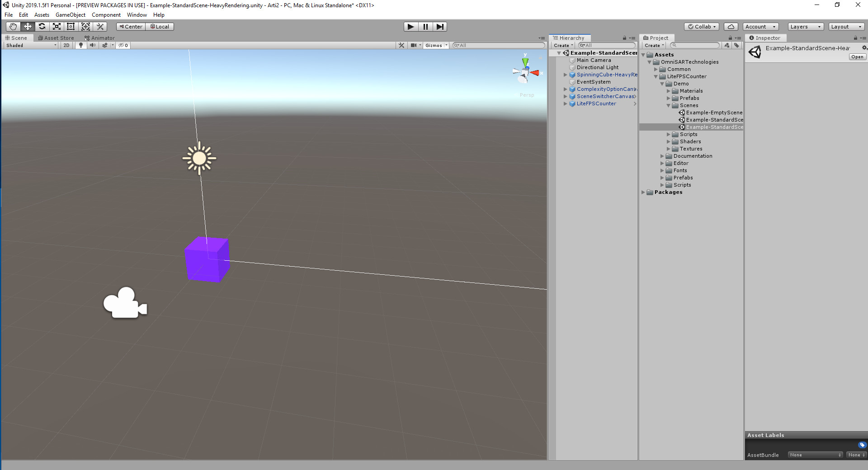Click the Collab button
The width and height of the screenshot is (868, 470).
point(702,27)
